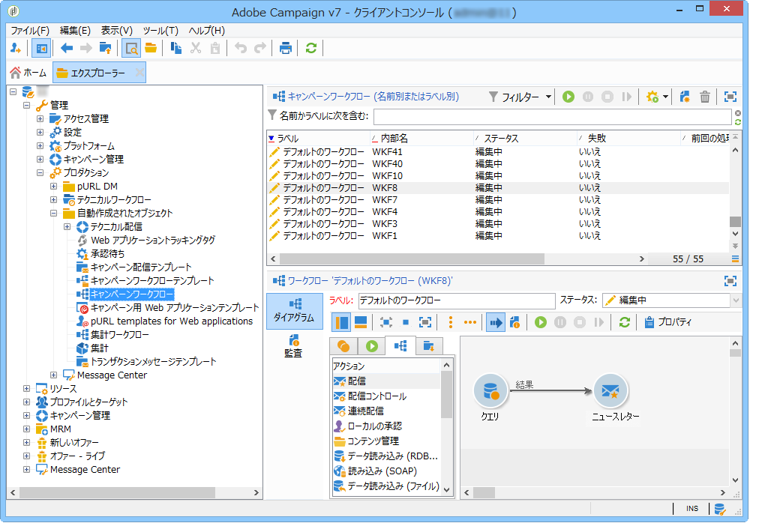
Task: Start workflow from list toolbar play icon
Action: coord(568,97)
